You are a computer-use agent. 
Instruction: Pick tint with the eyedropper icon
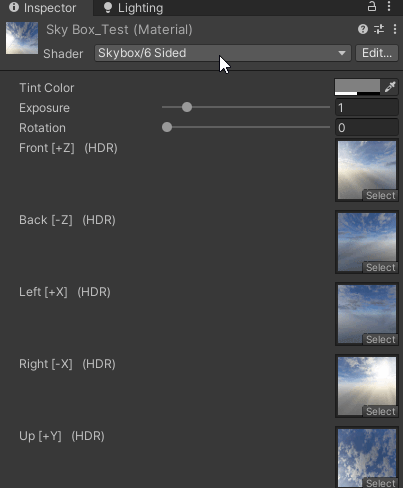(390, 87)
